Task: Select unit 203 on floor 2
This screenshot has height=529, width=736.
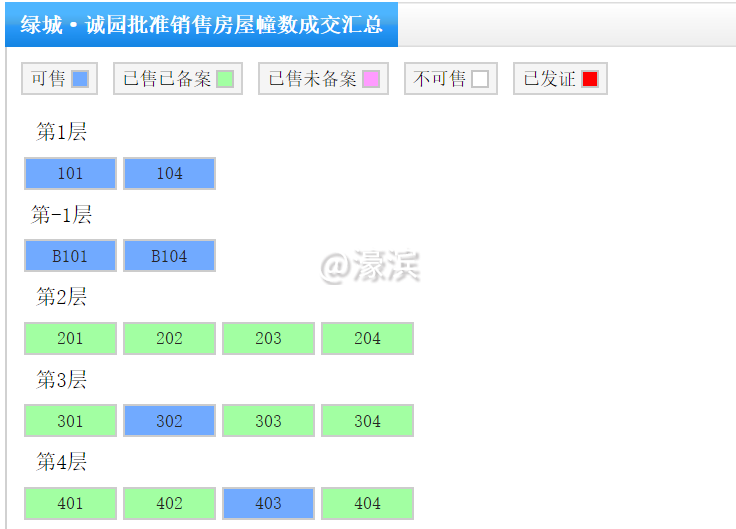Action: tap(268, 338)
